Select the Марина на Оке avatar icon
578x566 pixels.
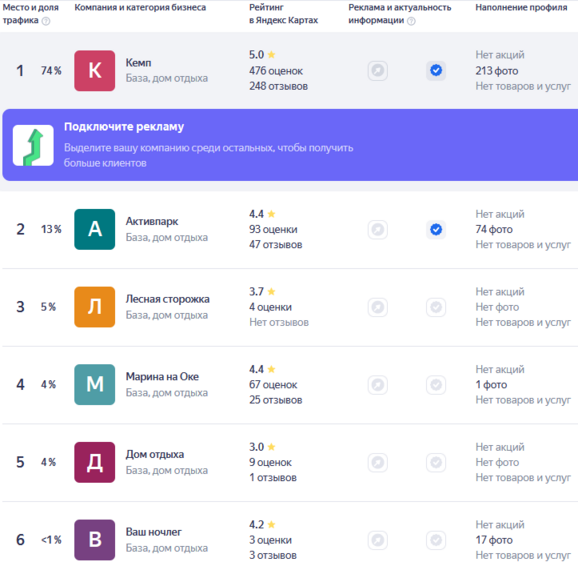tap(94, 384)
